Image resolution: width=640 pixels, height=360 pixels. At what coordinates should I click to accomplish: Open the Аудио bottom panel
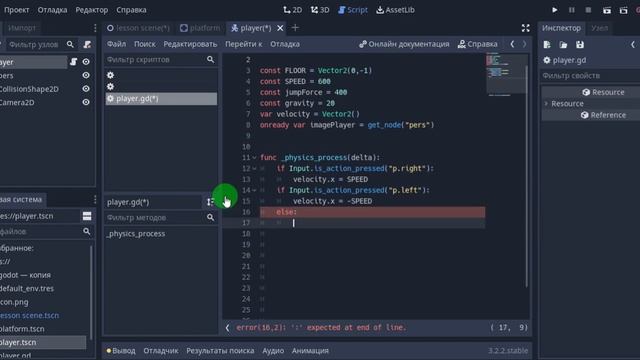pos(273,351)
